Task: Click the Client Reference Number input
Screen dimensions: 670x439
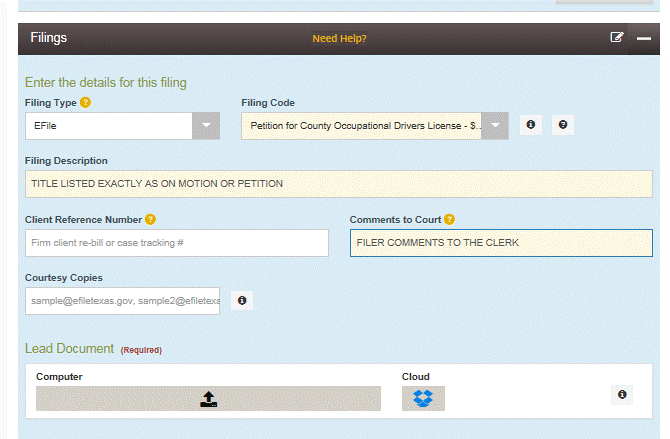Action: point(177,243)
